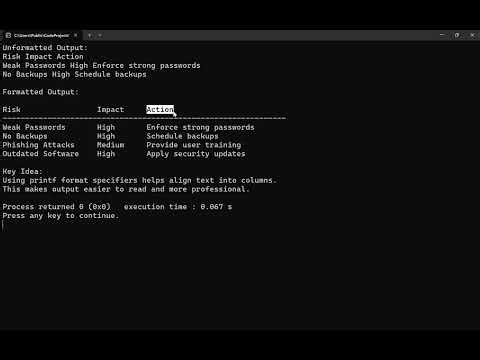Click 'Weak Passwords High Enforce strong passwords' line
This screenshot has height=360, width=480.
[101, 66]
